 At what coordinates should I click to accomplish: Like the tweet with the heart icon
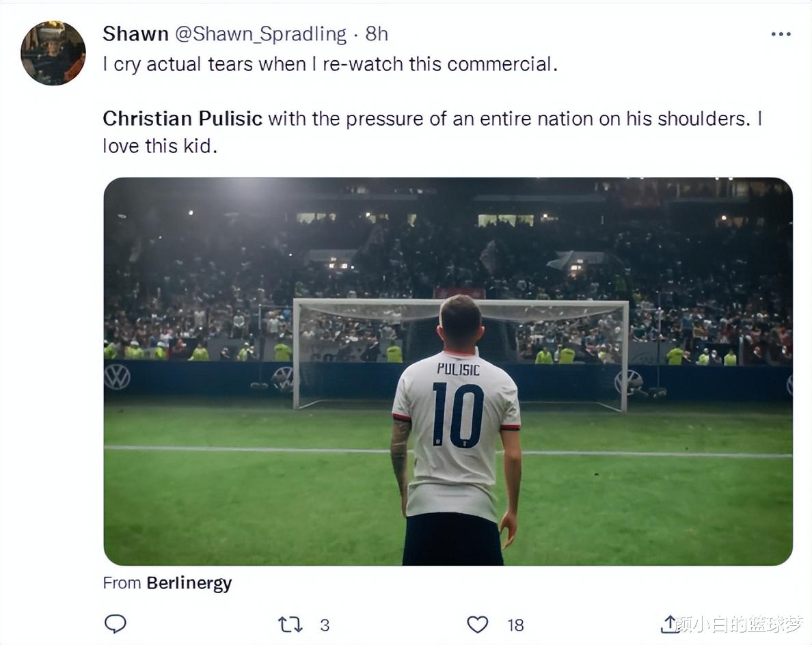[478, 625]
